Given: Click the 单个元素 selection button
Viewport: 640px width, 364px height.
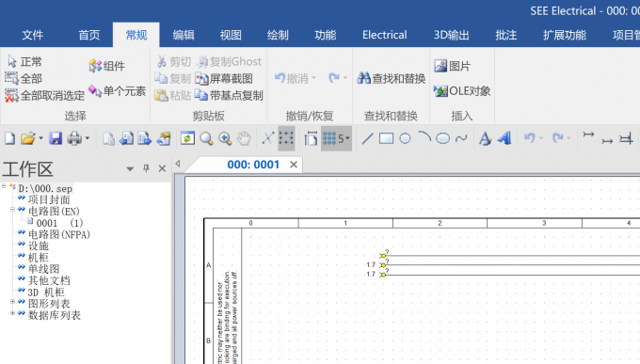Looking at the screenshot, I should (118, 91).
